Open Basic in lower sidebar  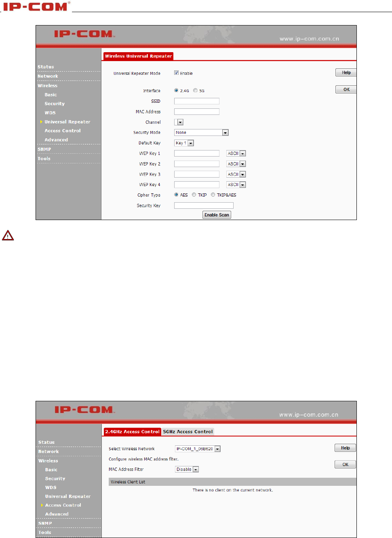click(x=51, y=470)
